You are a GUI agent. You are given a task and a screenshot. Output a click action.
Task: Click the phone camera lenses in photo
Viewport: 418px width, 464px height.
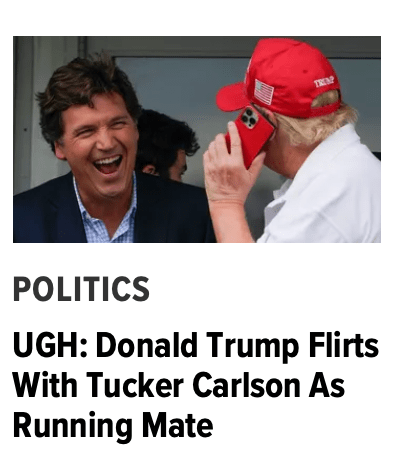tap(249, 118)
